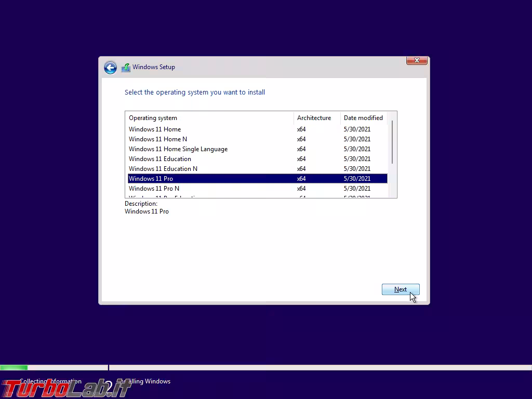
Task: Select Windows 11 Home Single Language
Action: pos(178,149)
